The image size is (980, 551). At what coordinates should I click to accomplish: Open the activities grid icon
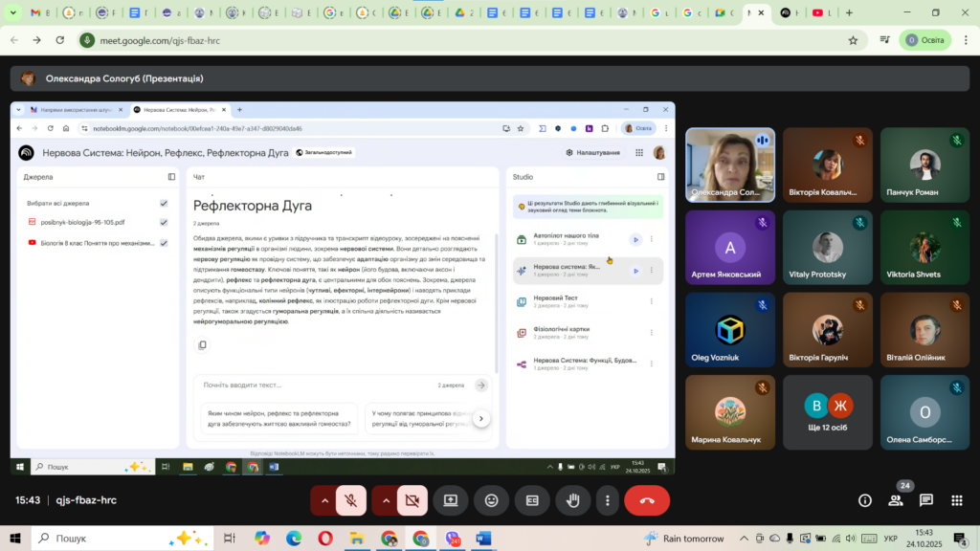tap(956, 500)
